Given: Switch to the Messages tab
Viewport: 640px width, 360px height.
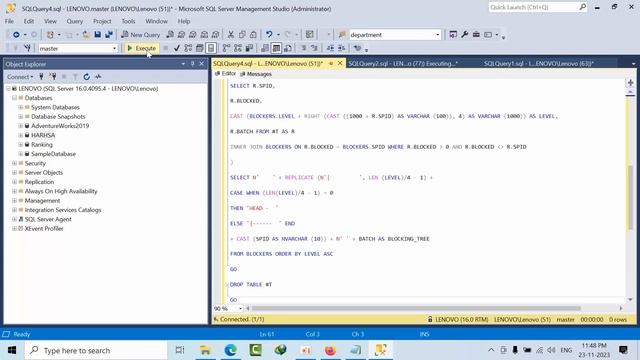Looking at the screenshot, I should 256,74.
